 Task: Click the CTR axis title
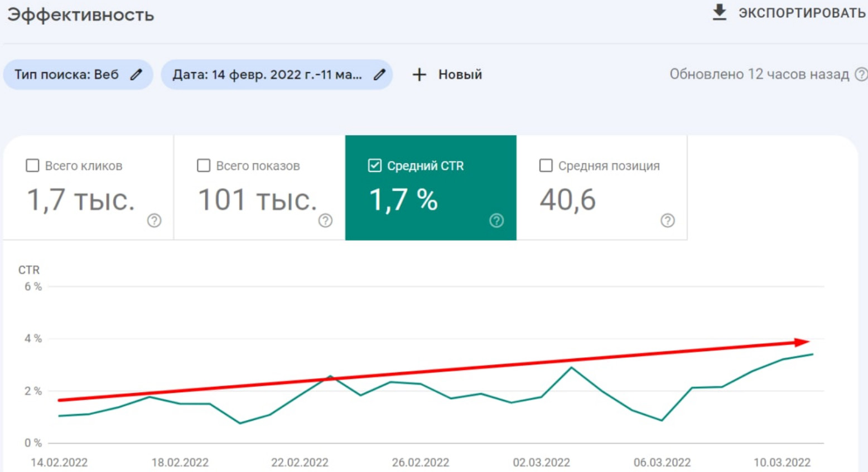tap(29, 270)
